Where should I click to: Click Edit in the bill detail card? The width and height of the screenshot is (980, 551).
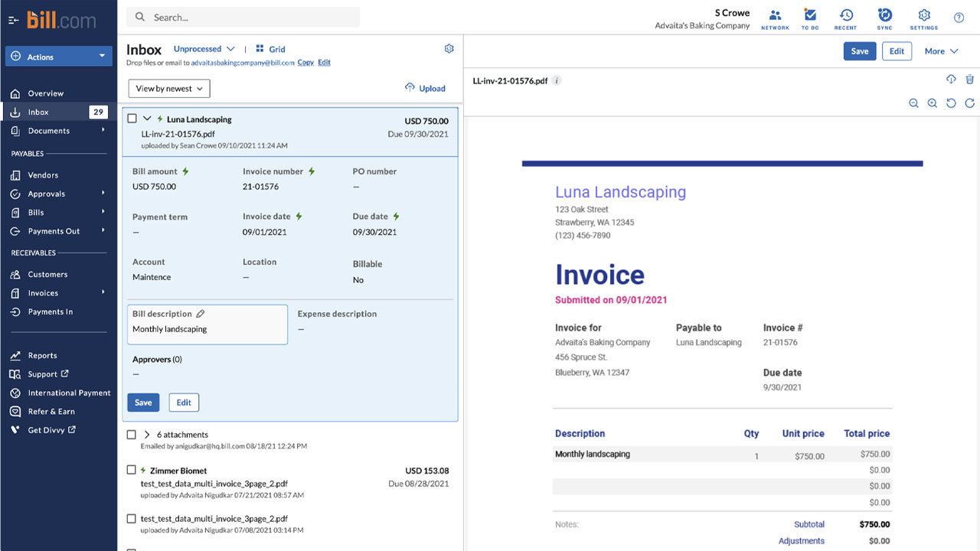click(x=184, y=403)
